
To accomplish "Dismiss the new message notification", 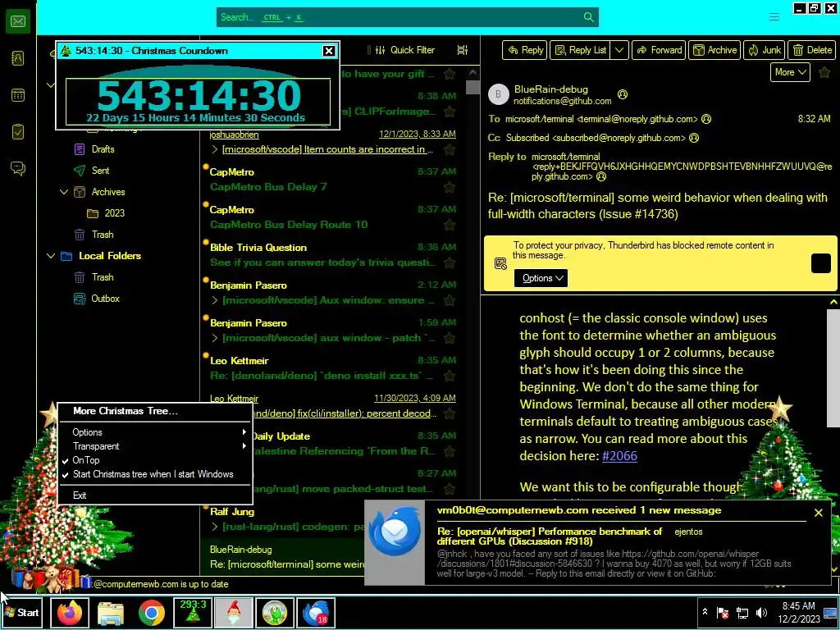I will tap(818, 513).
